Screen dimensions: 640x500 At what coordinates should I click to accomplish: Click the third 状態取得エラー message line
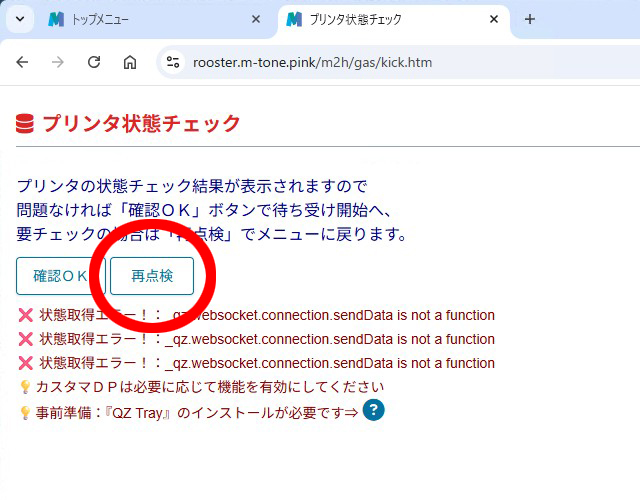click(x=265, y=363)
